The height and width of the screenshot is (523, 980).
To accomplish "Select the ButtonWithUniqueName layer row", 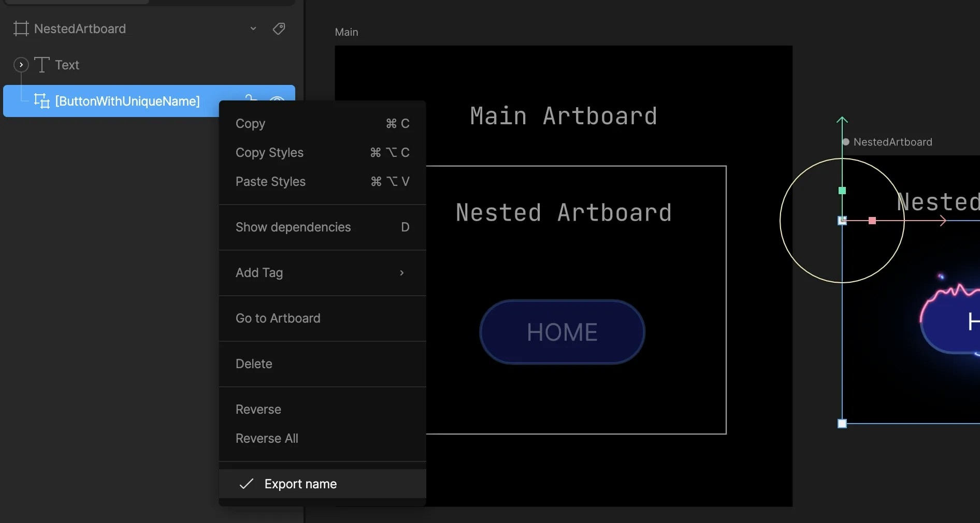I will tap(127, 101).
